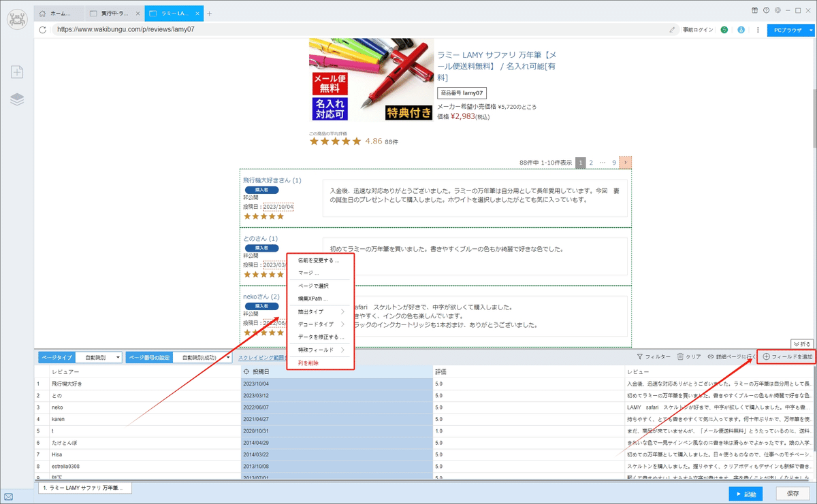Open the layers stack icon in left sidebar
The height and width of the screenshot is (504, 817).
click(17, 99)
